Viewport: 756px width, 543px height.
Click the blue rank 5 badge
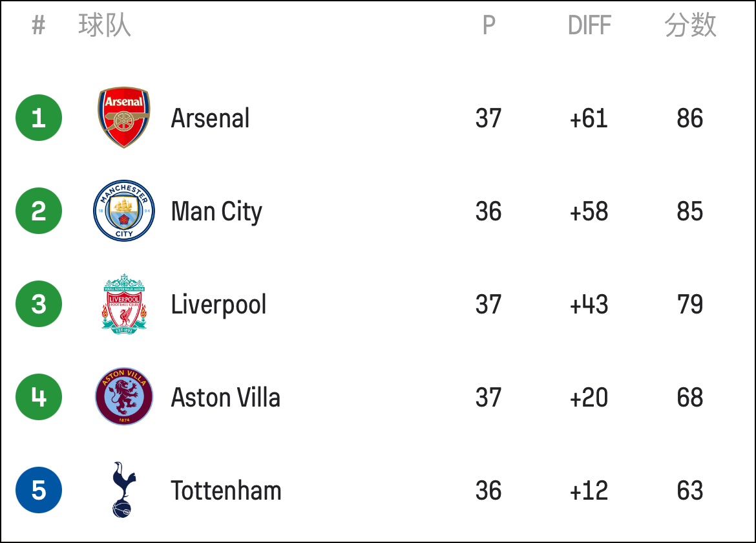click(x=39, y=490)
